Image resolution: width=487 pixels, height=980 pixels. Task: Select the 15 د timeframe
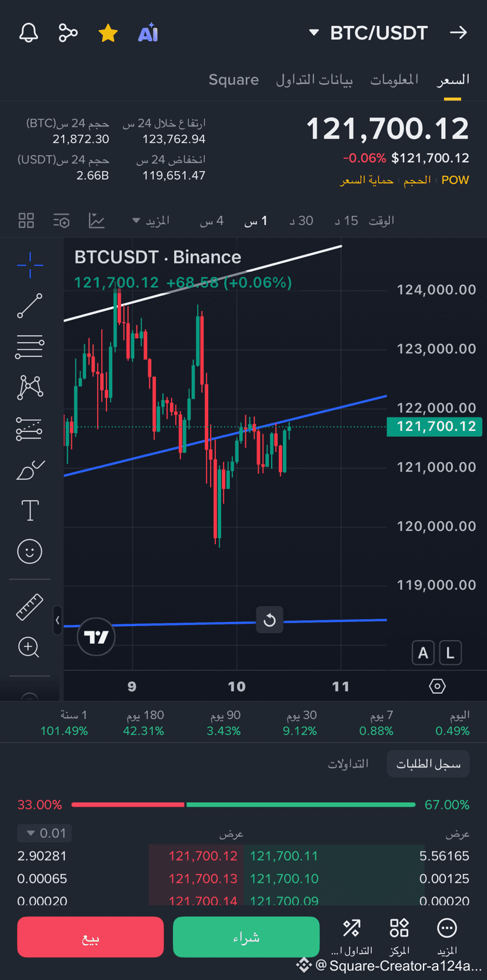click(346, 221)
